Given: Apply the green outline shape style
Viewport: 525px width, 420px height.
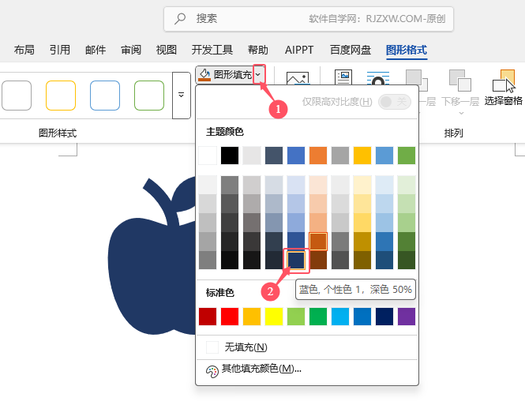Looking at the screenshot, I should pos(149,96).
